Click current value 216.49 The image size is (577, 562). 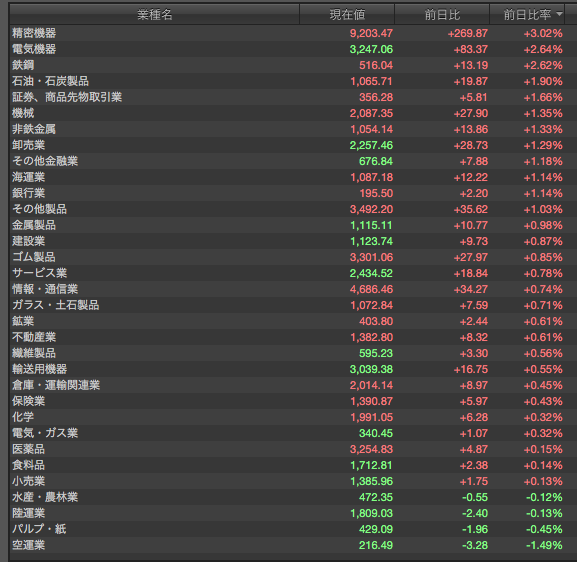376,545
